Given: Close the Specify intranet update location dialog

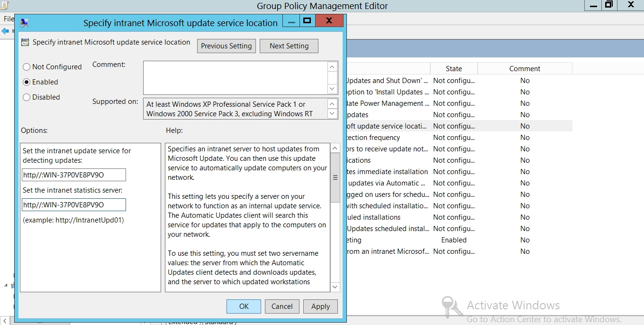Looking at the screenshot, I should pos(329,20).
